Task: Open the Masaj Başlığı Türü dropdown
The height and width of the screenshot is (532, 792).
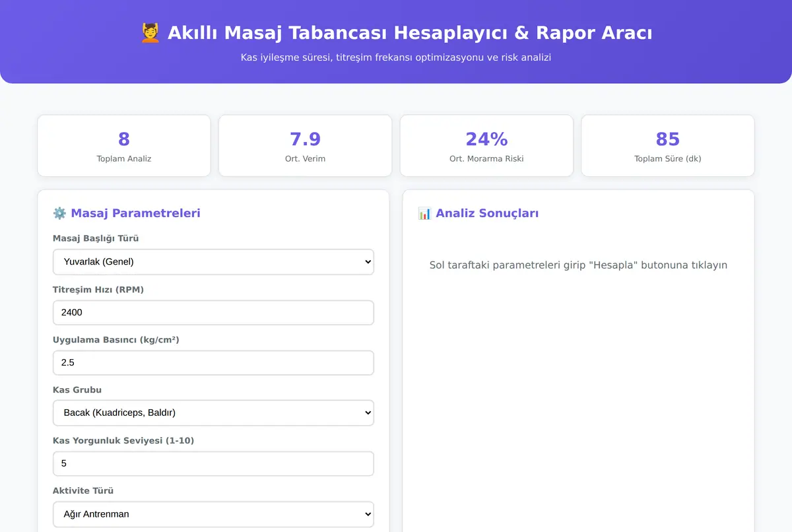Action: pyautogui.click(x=213, y=261)
